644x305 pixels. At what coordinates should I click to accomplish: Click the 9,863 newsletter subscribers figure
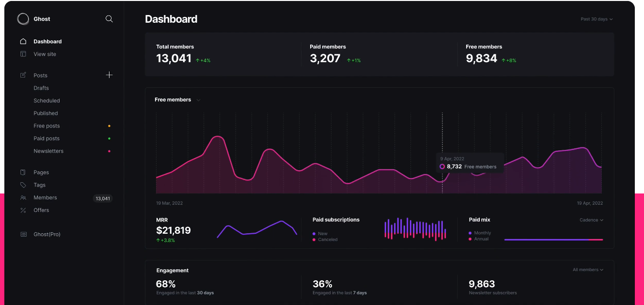pos(482,284)
